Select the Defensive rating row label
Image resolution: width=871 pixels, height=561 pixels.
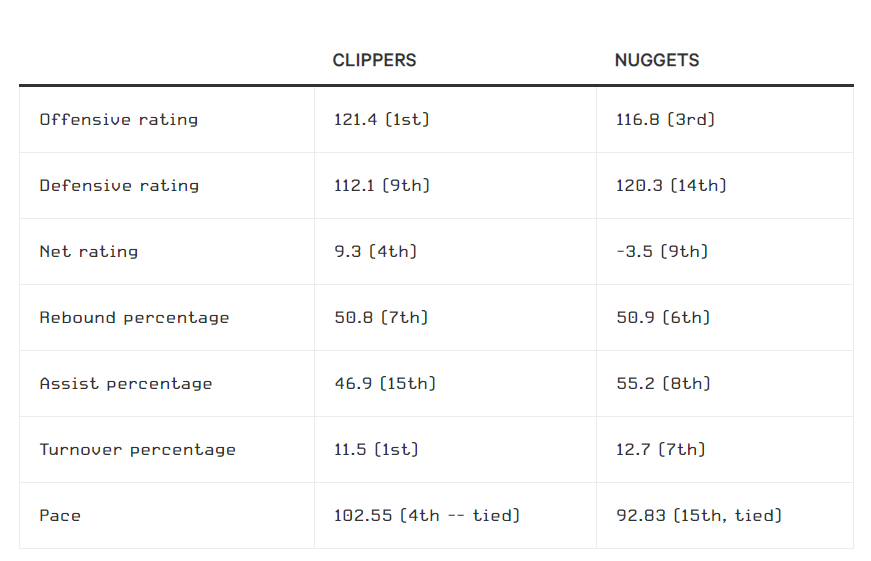click(119, 186)
